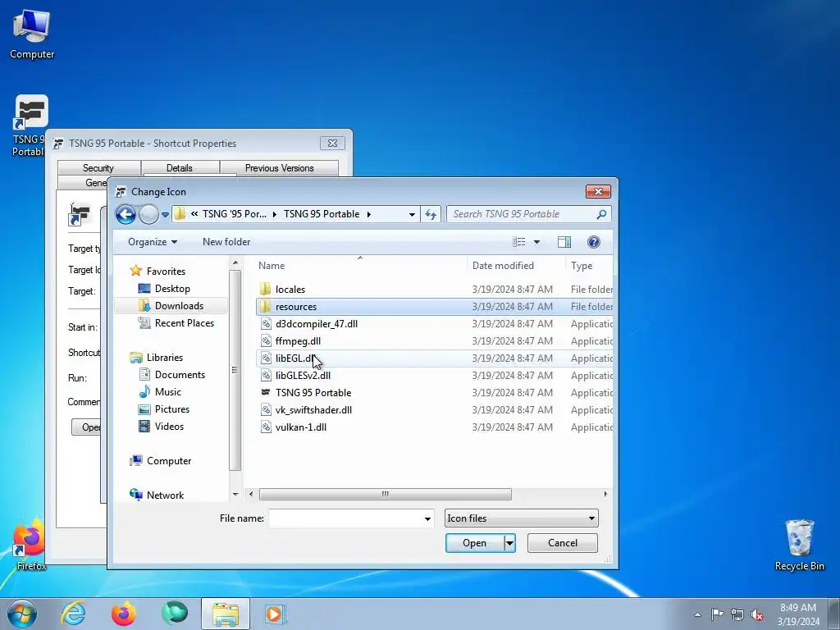Expand the File name dropdown arrow
The width and height of the screenshot is (840, 630).
[x=427, y=518]
